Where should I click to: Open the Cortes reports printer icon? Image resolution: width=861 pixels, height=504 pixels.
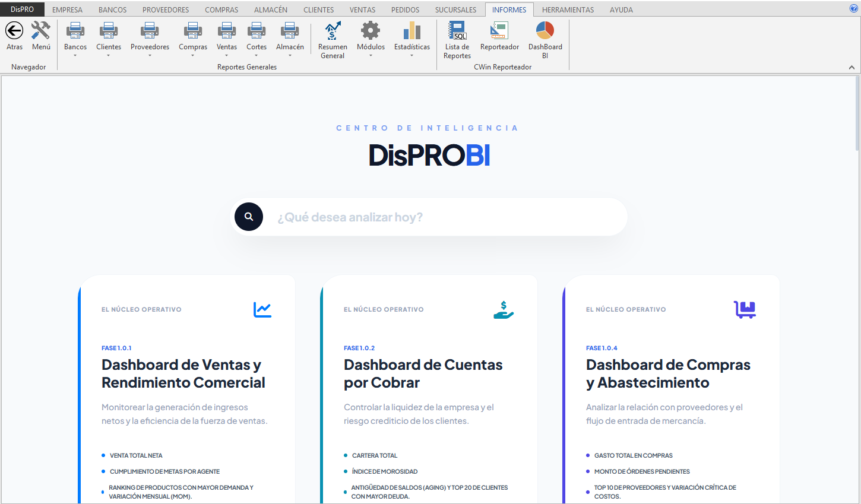(x=257, y=30)
